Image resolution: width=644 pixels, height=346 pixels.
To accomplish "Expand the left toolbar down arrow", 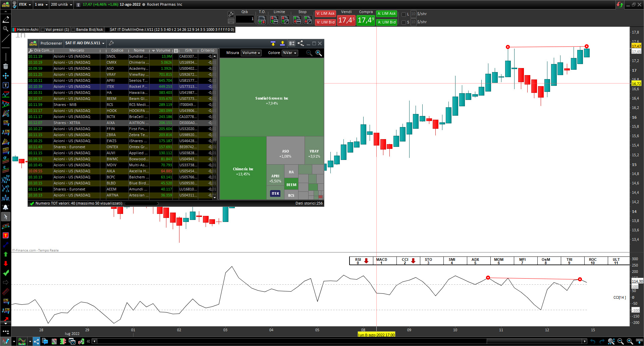I will pos(6,324).
